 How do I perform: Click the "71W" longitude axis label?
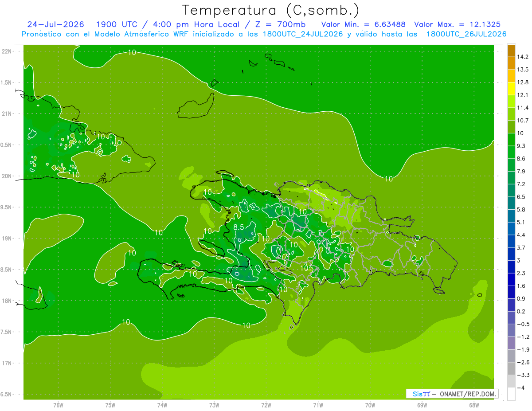(318, 406)
